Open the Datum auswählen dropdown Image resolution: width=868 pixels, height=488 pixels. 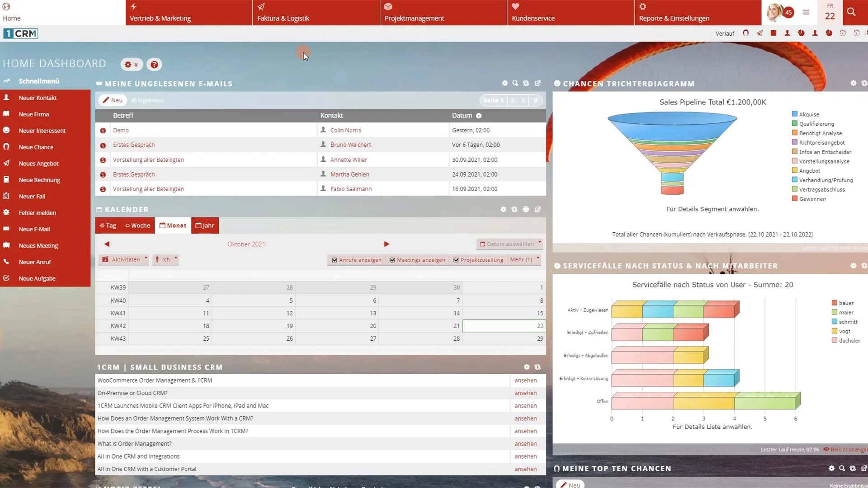[x=509, y=244]
